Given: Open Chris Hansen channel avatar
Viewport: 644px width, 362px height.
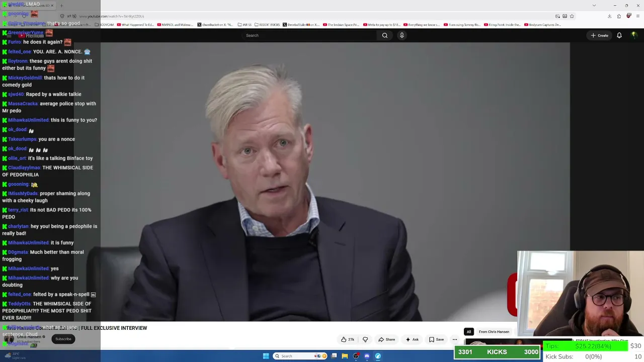Looking at the screenshot, I should pos(9,339).
